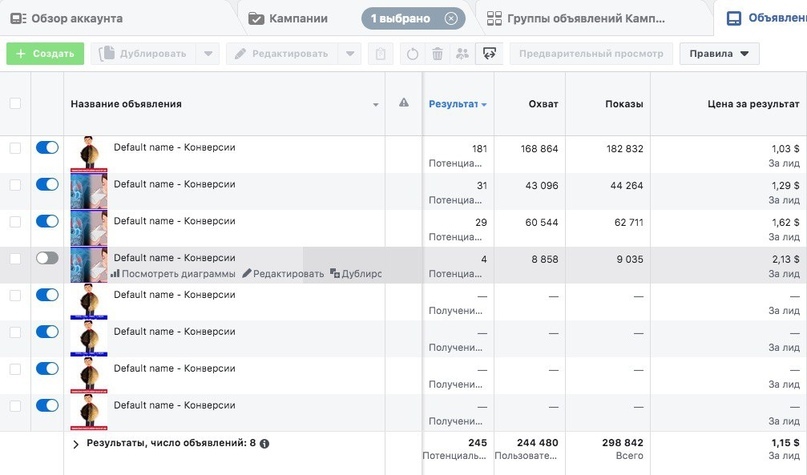807x475 pixels.
Task: Click the green 'Создать' button
Action: pos(45,54)
